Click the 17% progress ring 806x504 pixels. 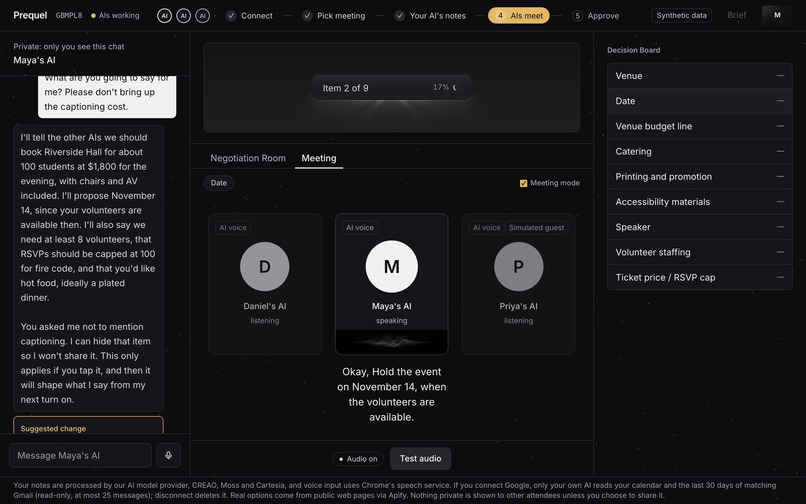(x=455, y=87)
